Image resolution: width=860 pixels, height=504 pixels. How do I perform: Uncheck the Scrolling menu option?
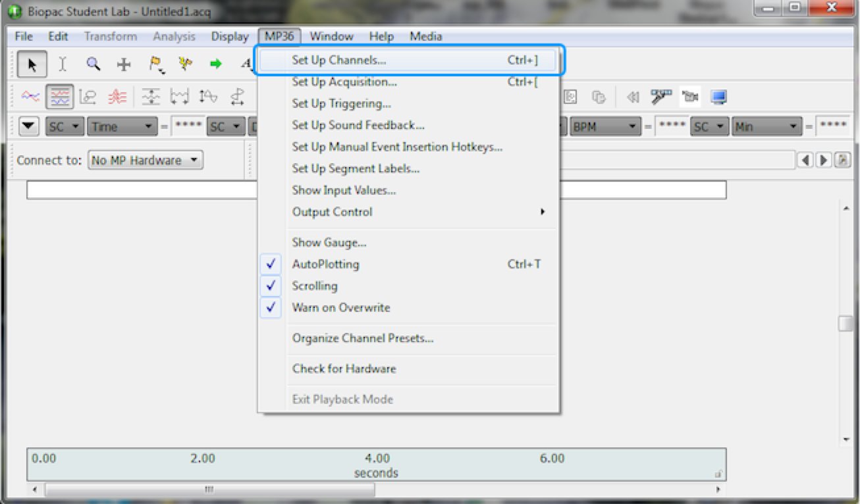[x=315, y=286]
